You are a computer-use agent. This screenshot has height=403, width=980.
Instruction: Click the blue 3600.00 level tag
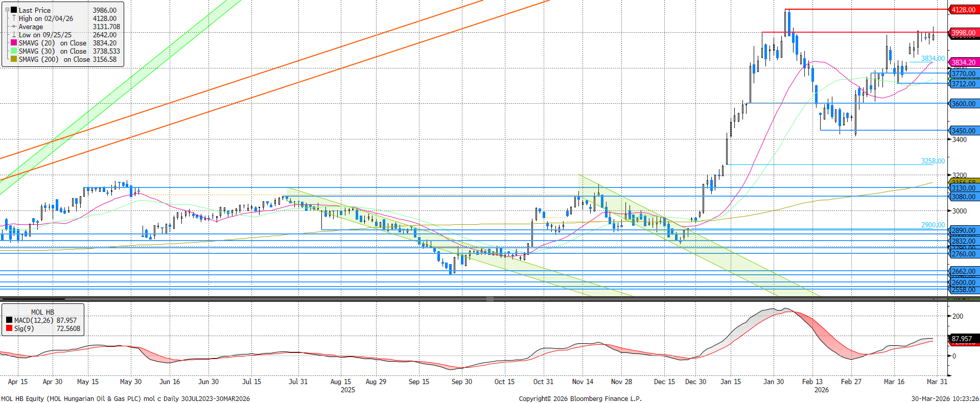[x=963, y=104]
